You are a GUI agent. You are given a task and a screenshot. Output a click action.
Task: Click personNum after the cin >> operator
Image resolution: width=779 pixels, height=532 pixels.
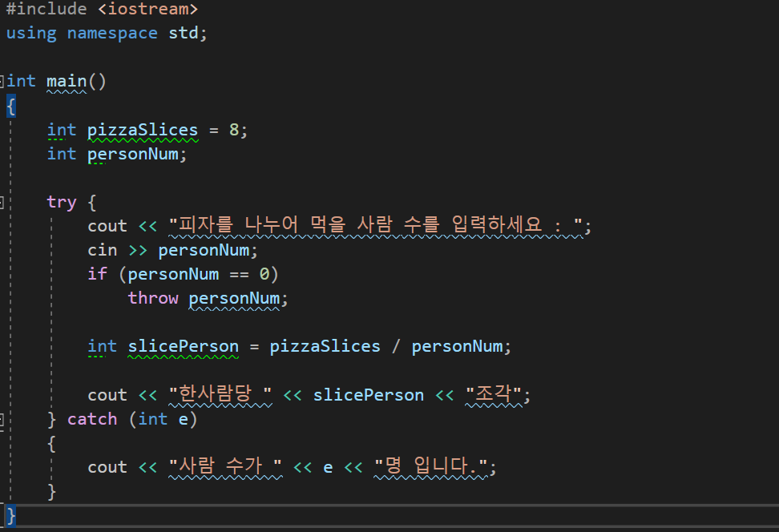tap(204, 250)
